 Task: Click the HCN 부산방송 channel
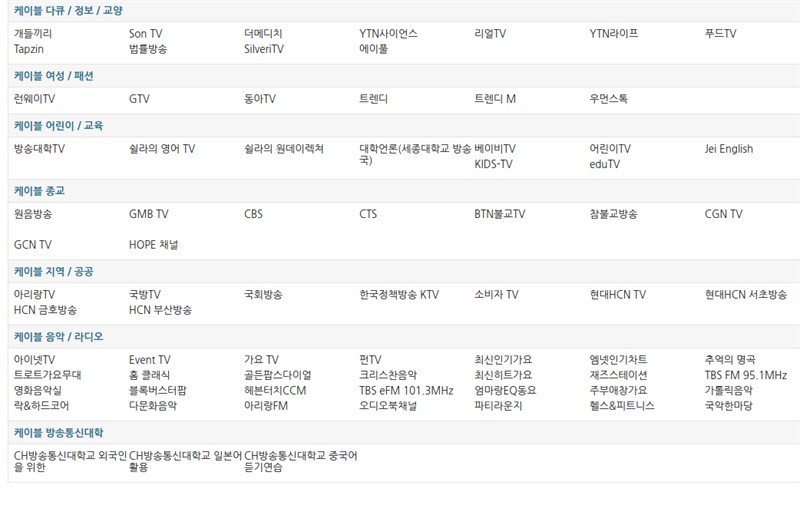click(x=161, y=310)
